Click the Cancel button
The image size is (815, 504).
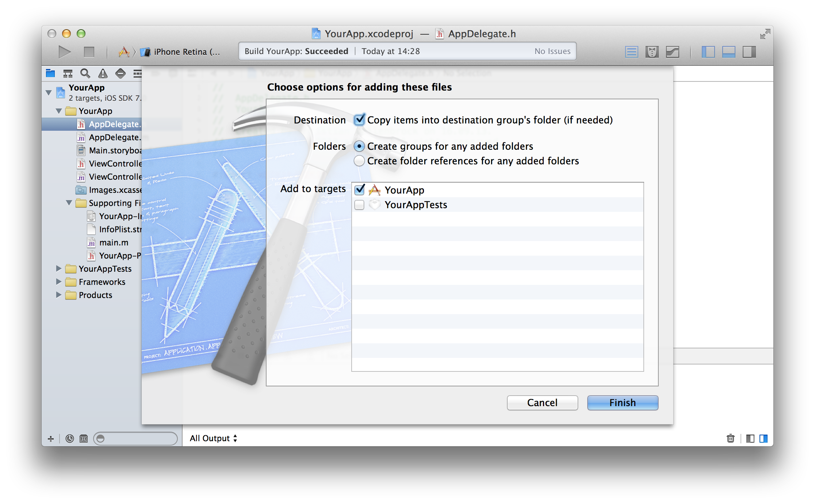coord(542,402)
